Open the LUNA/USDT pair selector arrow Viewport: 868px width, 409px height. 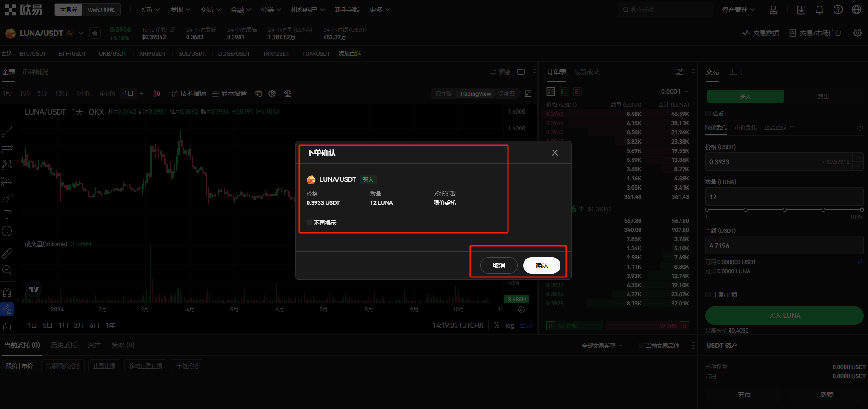81,33
